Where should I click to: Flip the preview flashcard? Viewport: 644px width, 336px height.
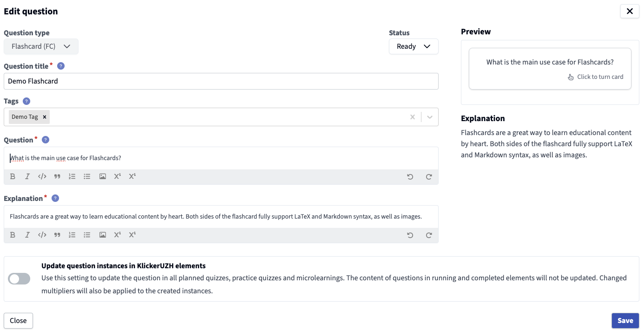click(550, 69)
